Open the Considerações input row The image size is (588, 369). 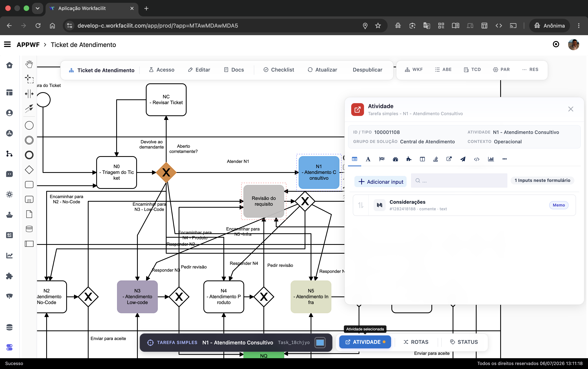click(x=464, y=205)
